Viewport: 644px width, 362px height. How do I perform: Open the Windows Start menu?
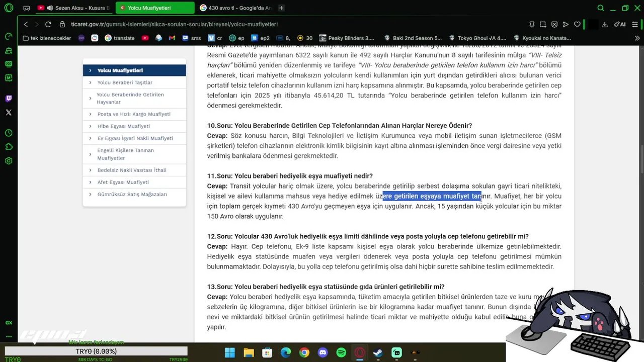coord(229,352)
